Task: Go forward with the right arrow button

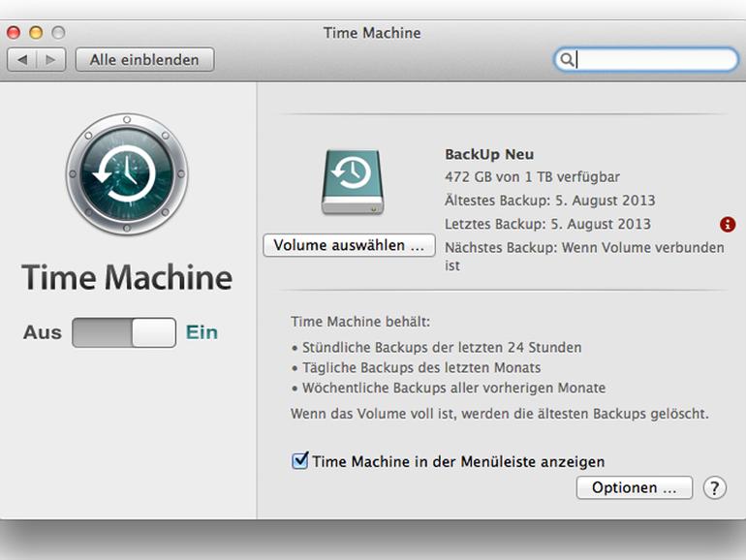Action: [x=51, y=59]
